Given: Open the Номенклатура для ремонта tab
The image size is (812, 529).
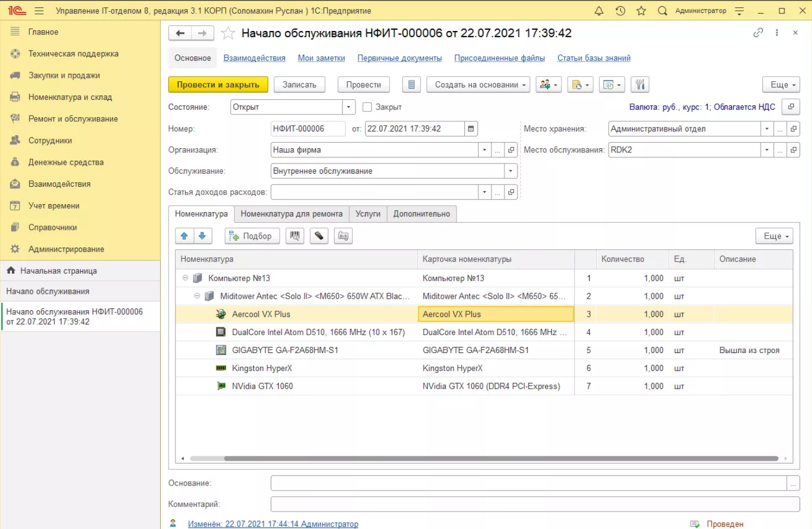Looking at the screenshot, I should click(291, 214).
